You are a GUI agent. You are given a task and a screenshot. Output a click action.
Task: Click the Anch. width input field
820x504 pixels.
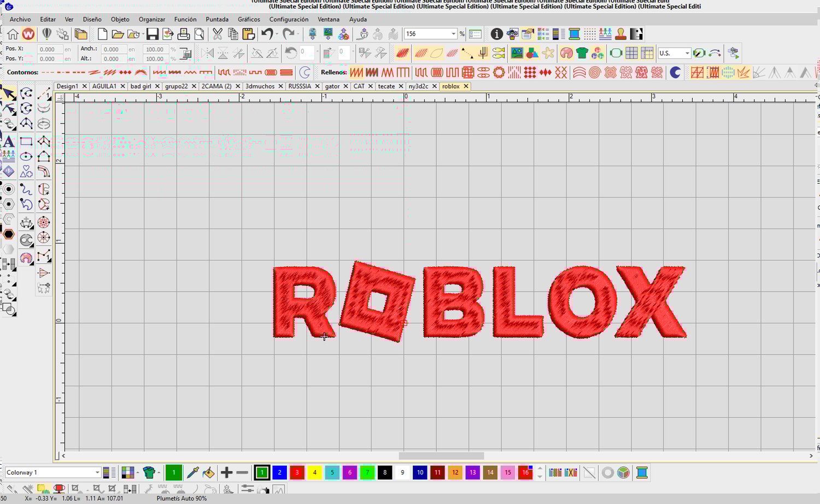pos(113,49)
